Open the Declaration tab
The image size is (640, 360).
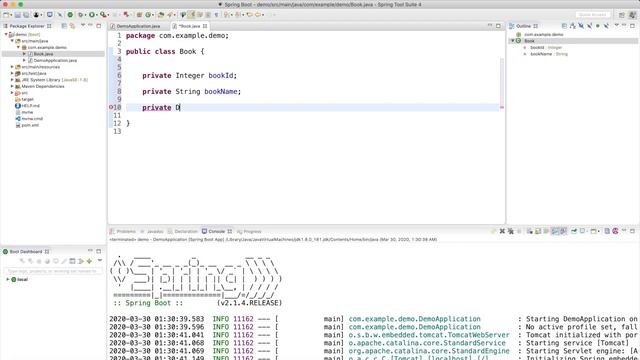point(182,231)
